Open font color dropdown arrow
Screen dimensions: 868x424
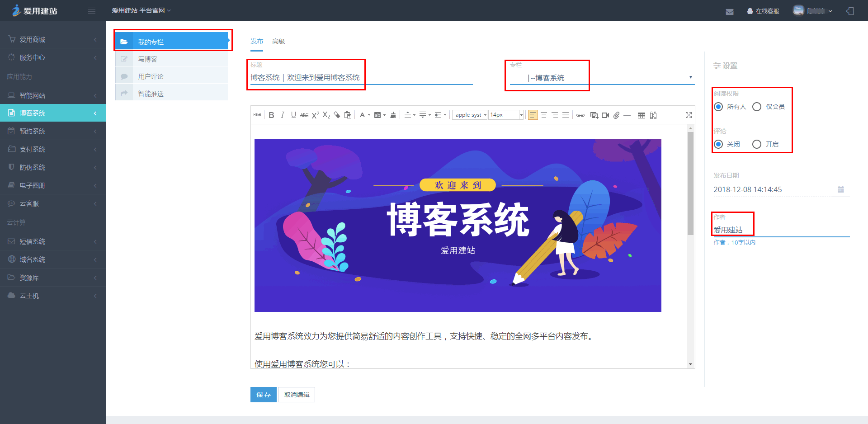[x=369, y=115]
